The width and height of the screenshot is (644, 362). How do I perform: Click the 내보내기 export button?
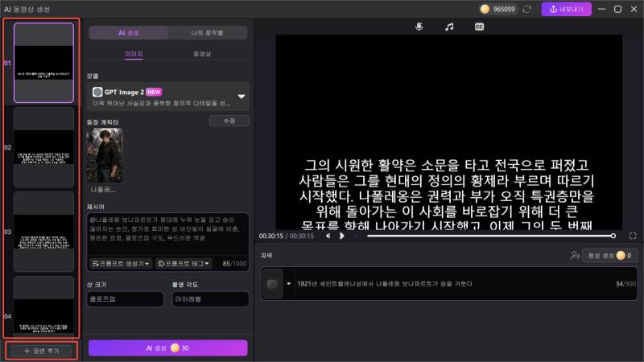point(567,9)
